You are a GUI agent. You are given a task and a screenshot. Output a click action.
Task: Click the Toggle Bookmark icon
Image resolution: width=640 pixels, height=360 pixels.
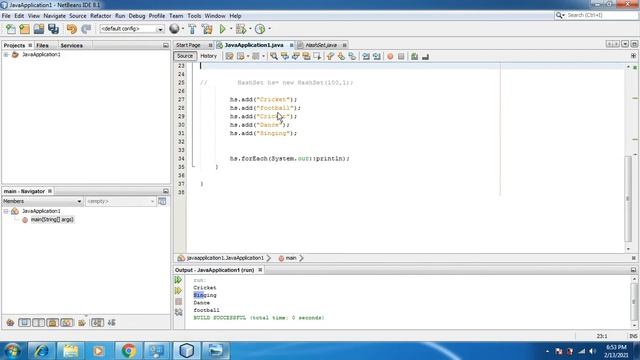click(x=352, y=56)
